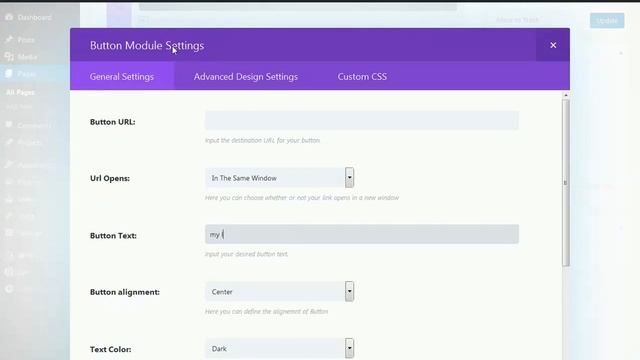Click the Button URL label
This screenshot has width=640, height=360.
[113, 122]
